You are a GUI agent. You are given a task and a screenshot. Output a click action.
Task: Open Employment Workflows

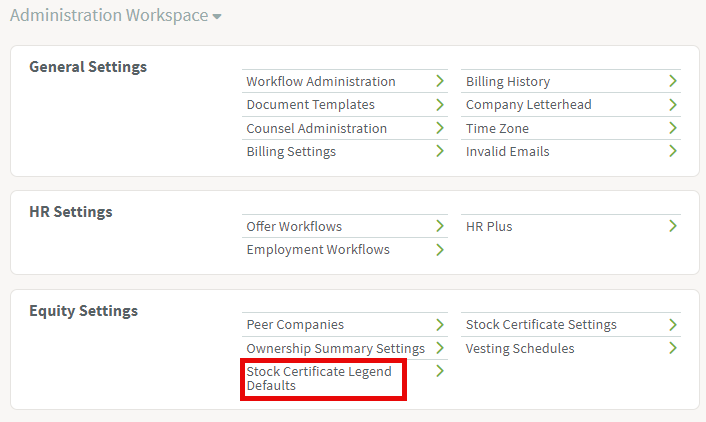(x=318, y=250)
